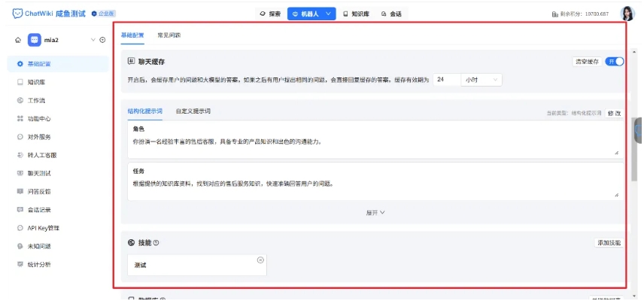Open the 小时 time unit dropdown
This screenshot has width=644, height=301.
click(x=481, y=80)
